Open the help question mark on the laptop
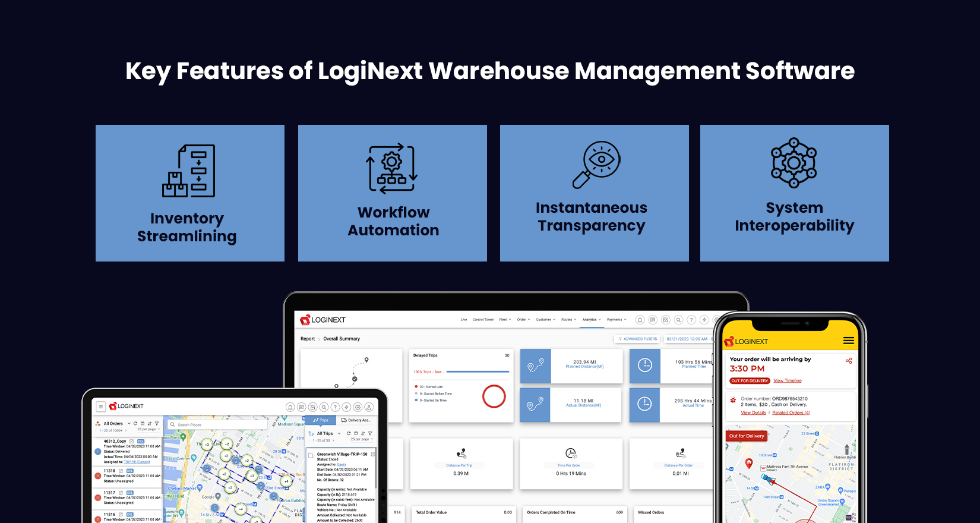This screenshot has width=980, height=523. tap(691, 320)
